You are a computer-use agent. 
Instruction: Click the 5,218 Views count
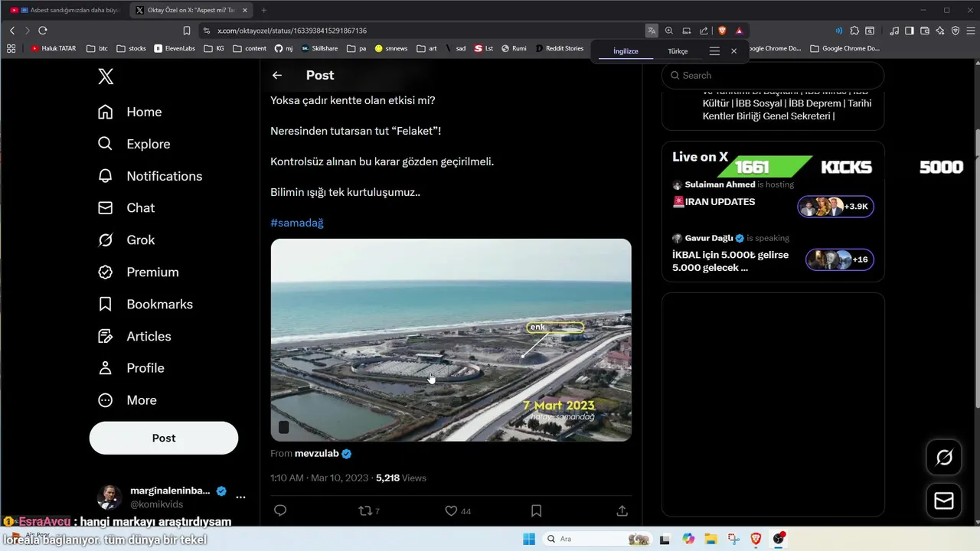pos(401,478)
